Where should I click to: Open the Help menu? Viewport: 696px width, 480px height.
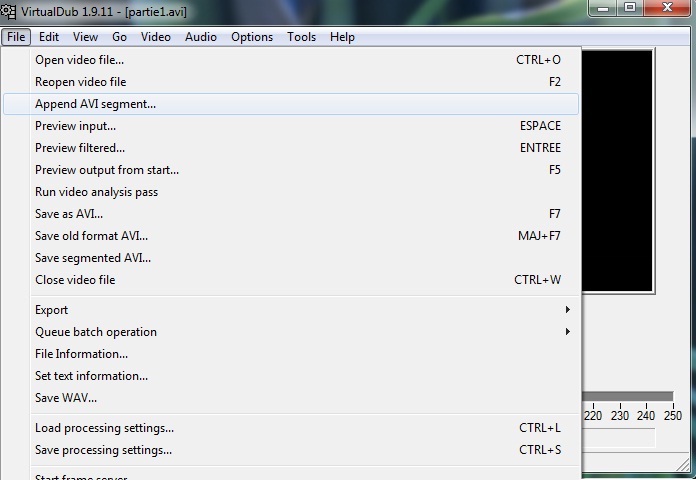[x=342, y=37]
